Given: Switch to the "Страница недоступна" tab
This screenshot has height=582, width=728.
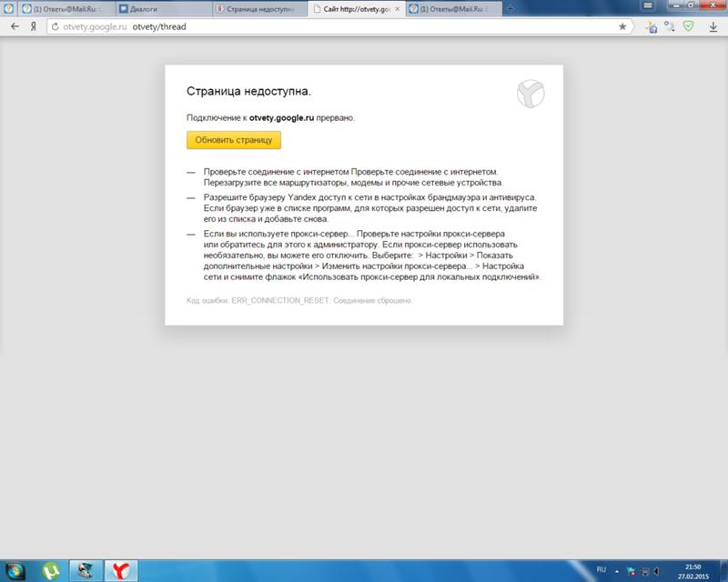Looking at the screenshot, I should (x=260, y=9).
